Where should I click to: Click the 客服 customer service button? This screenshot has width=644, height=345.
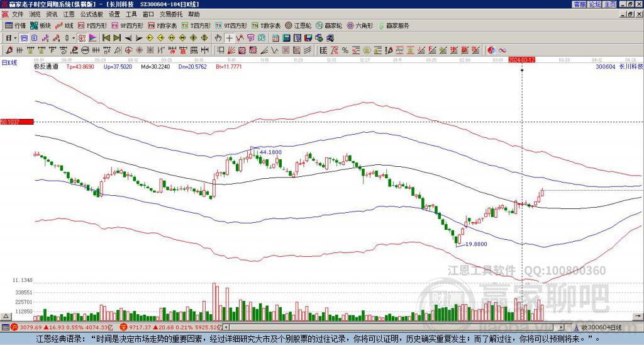point(579,4)
